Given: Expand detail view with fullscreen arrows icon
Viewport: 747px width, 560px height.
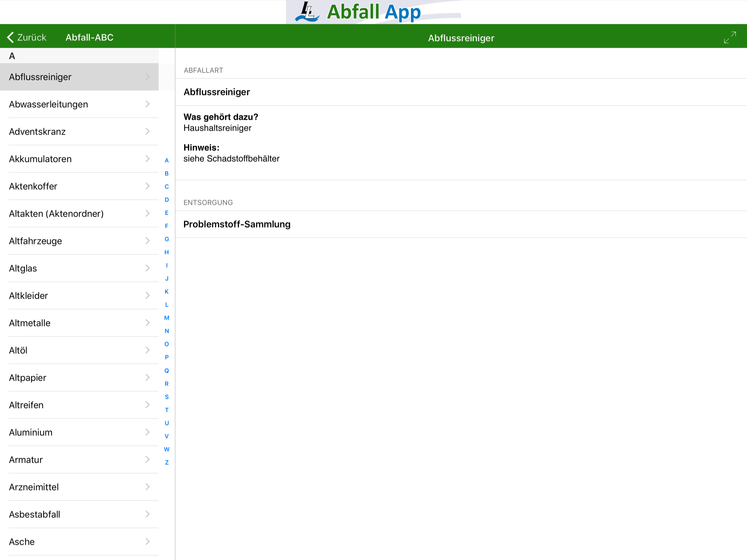Looking at the screenshot, I should click(730, 37).
